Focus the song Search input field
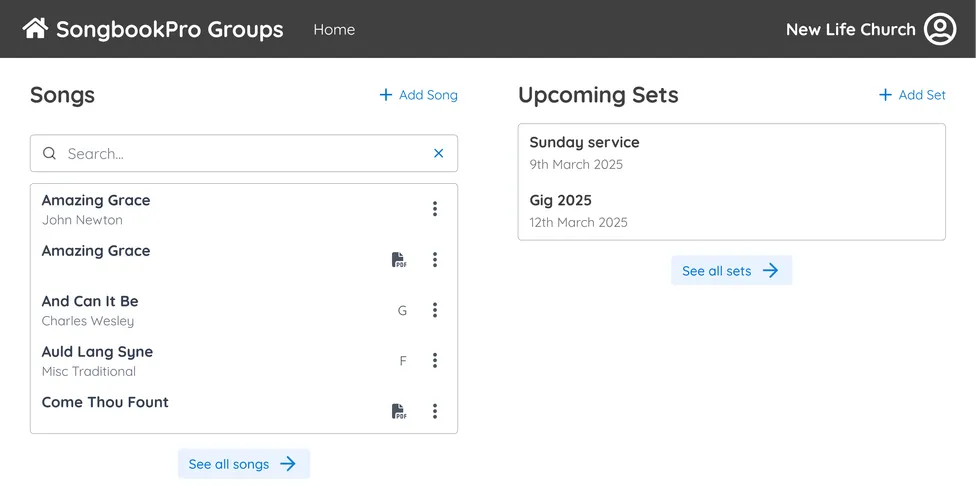 (240, 154)
